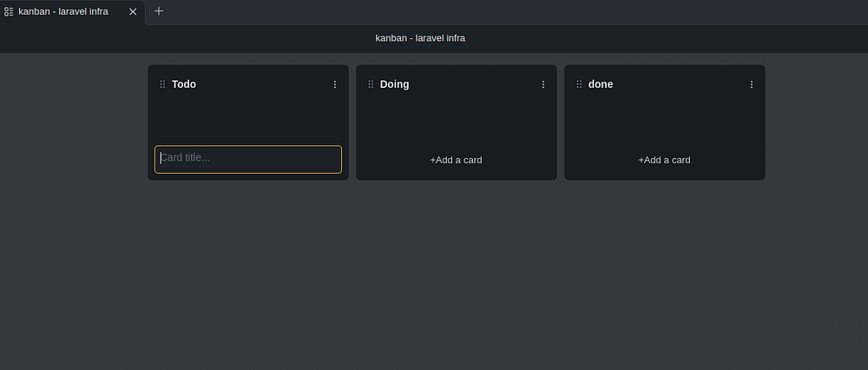The image size is (868, 370).
Task: Click the centered kanban - laravel infra header
Action: (x=426, y=37)
